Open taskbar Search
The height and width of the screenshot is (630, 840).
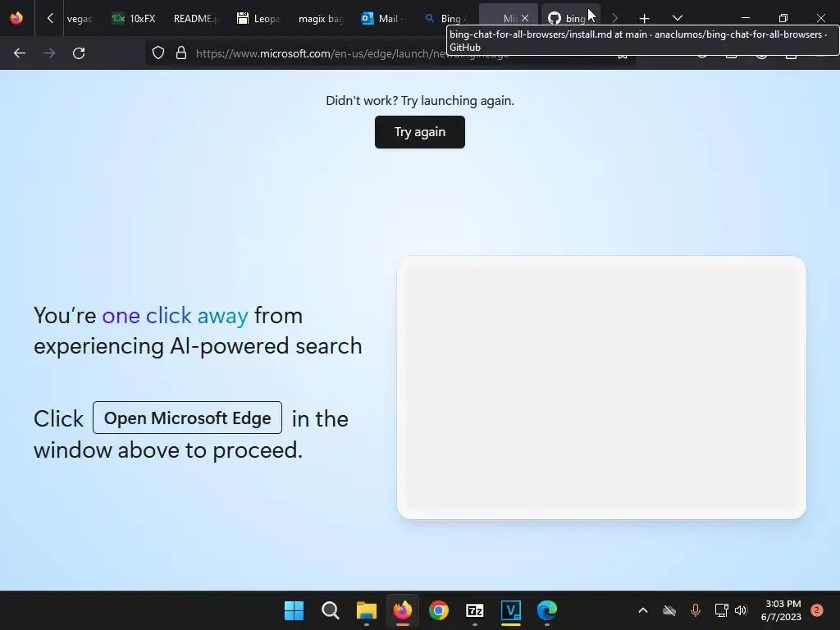pyautogui.click(x=330, y=610)
